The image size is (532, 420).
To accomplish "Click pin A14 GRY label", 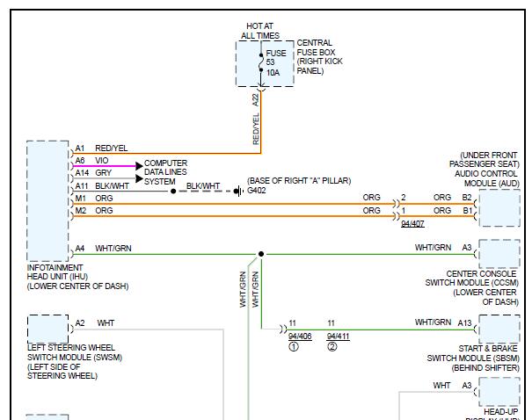I will click(93, 173).
